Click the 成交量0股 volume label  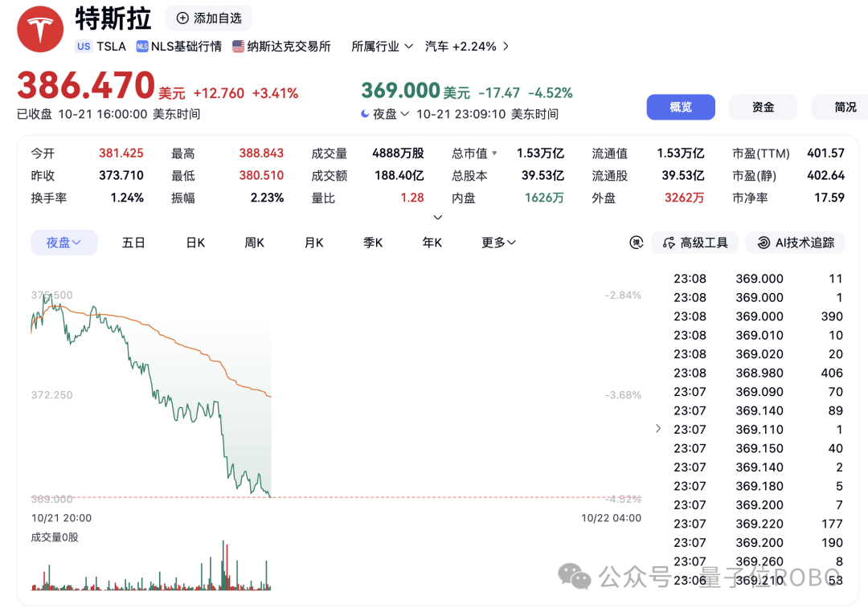point(55,537)
